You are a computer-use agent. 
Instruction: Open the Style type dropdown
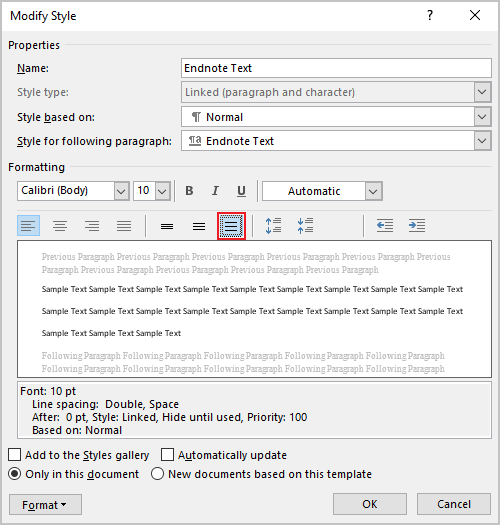[x=482, y=92]
